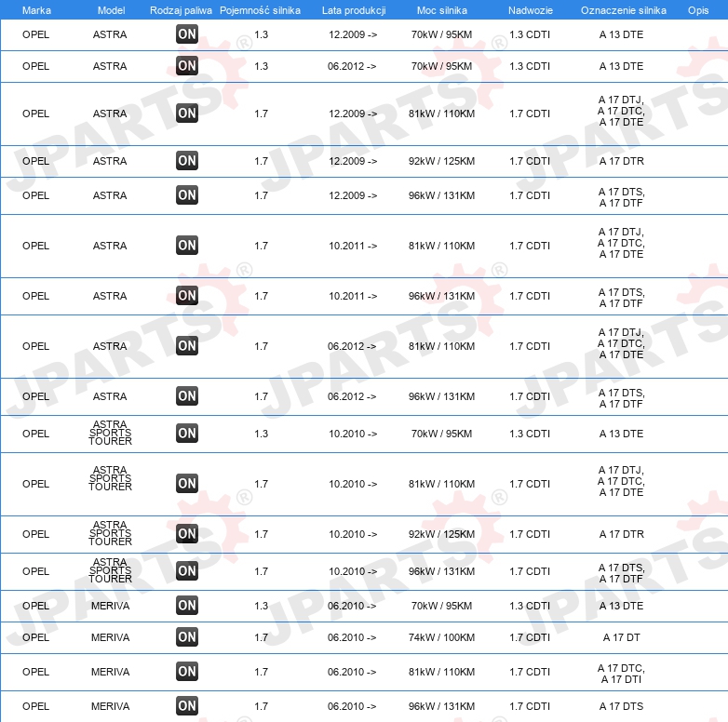Screen dimensions: 728x722
Task: Select engine code 'A 17 DT' in Meriva row
Action: click(621, 637)
